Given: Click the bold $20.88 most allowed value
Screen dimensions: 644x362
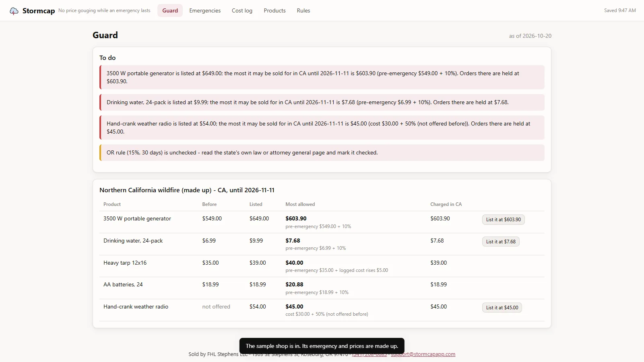Looking at the screenshot, I should 294,284.
